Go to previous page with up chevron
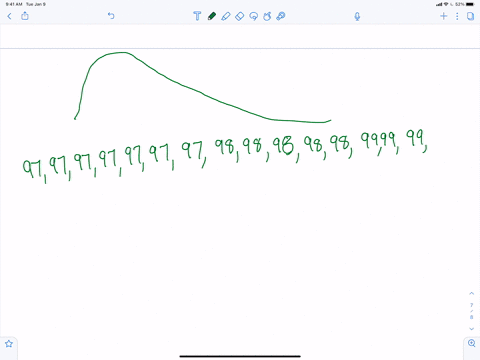Viewport: 480px width, 360px height. (472, 293)
